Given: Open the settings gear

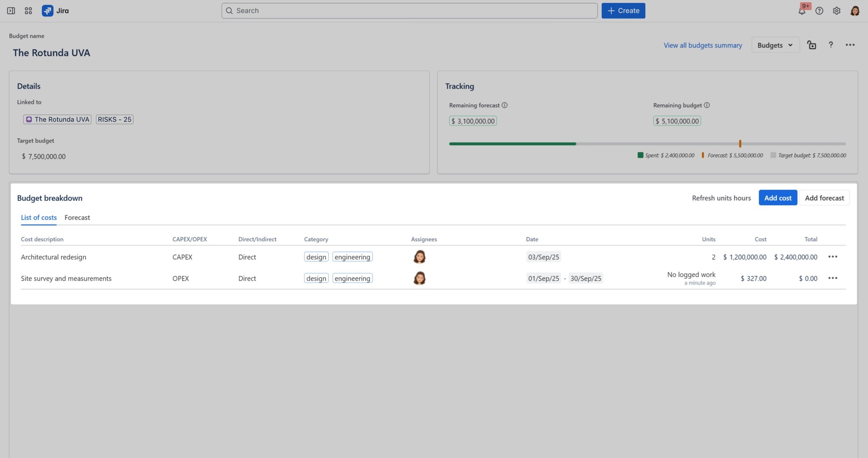Looking at the screenshot, I should [836, 11].
